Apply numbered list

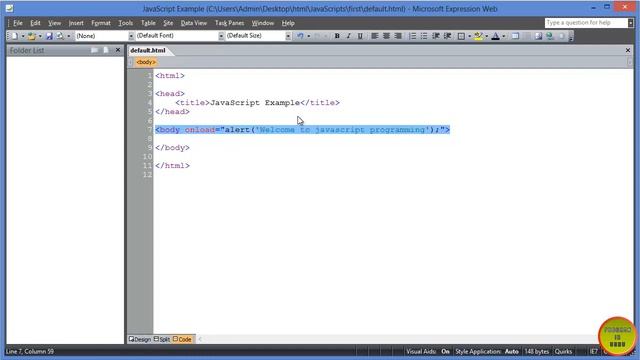click(x=413, y=36)
